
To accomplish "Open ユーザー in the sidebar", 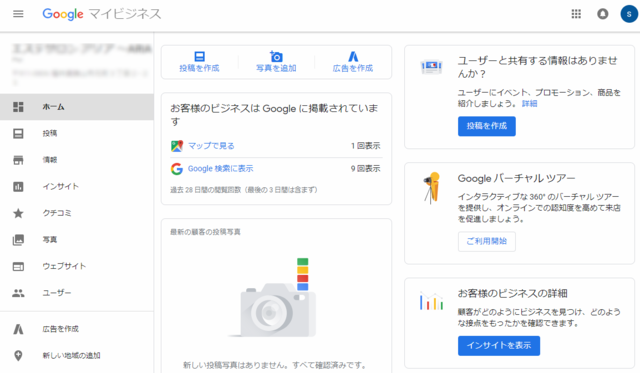I will click(77, 293).
